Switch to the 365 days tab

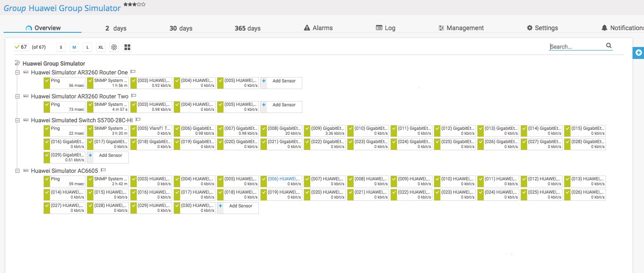[247, 28]
